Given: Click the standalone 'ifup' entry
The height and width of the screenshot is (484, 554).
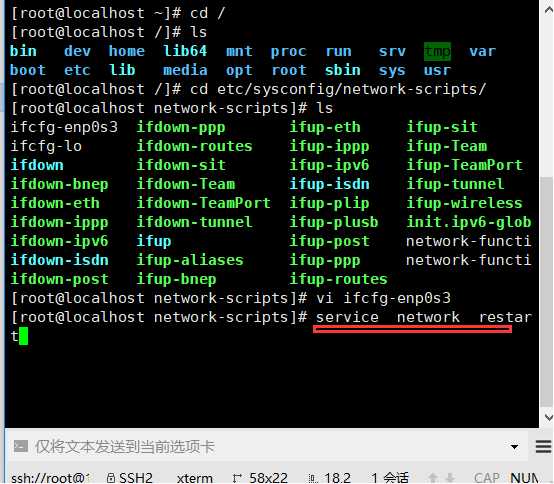Looking at the screenshot, I should coord(154,241).
